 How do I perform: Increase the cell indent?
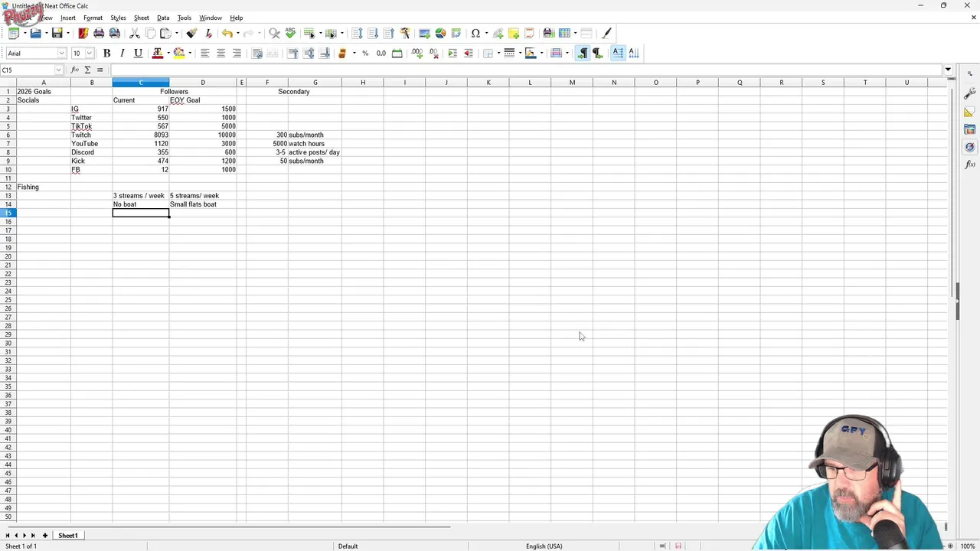click(452, 53)
